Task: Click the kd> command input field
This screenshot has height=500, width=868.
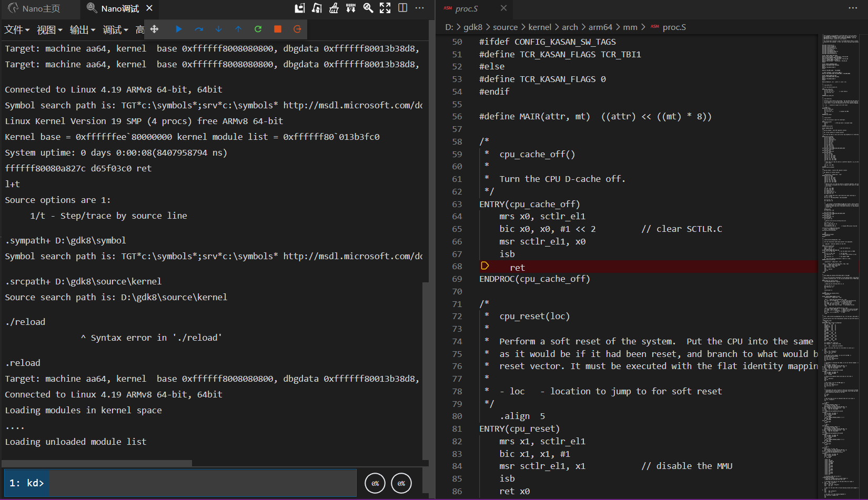Action: (203, 483)
